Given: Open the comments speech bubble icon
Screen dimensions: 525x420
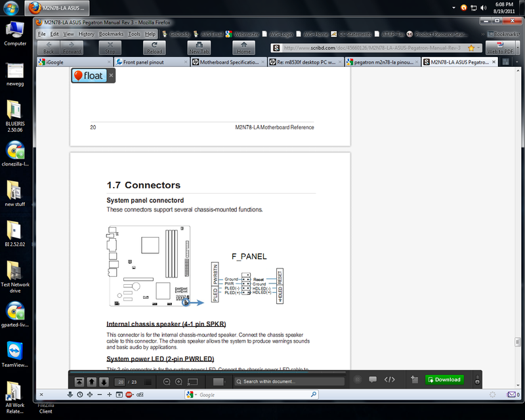Looking at the screenshot, I should coord(373,379).
